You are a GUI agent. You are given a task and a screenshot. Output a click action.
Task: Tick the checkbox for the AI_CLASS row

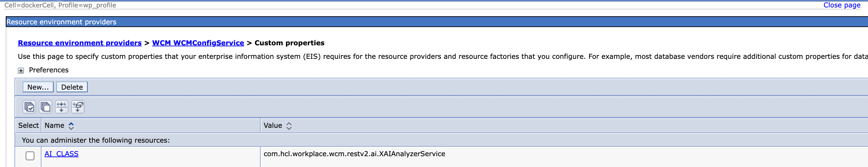pyautogui.click(x=30, y=156)
